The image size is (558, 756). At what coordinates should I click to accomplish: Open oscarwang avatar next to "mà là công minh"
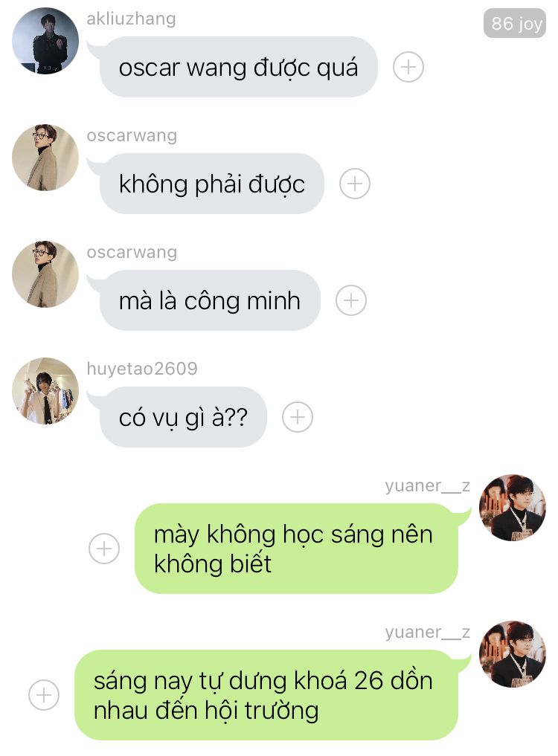pyautogui.click(x=45, y=274)
